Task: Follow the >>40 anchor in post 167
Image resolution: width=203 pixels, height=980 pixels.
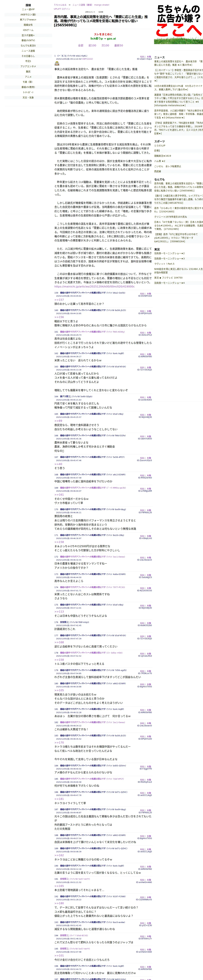Action: (x=58, y=464)
